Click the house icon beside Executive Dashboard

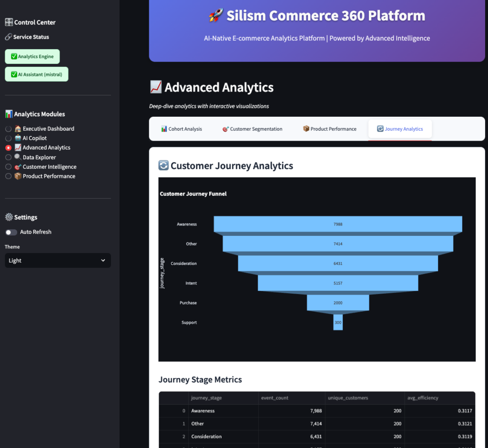[18, 129]
